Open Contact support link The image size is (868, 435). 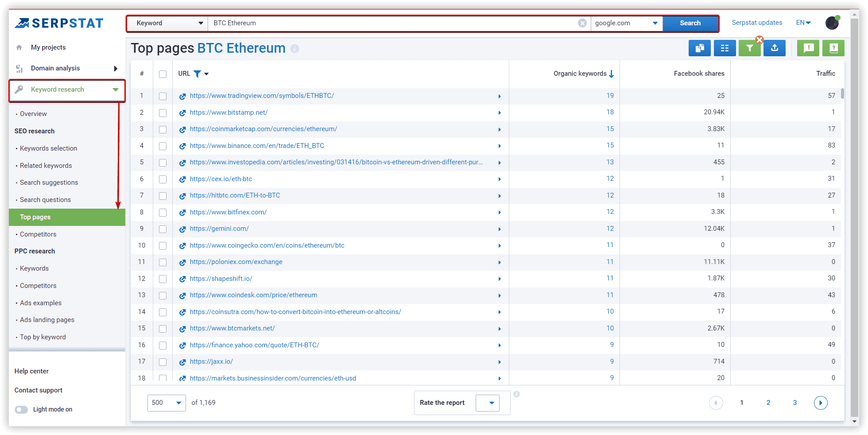coord(39,390)
